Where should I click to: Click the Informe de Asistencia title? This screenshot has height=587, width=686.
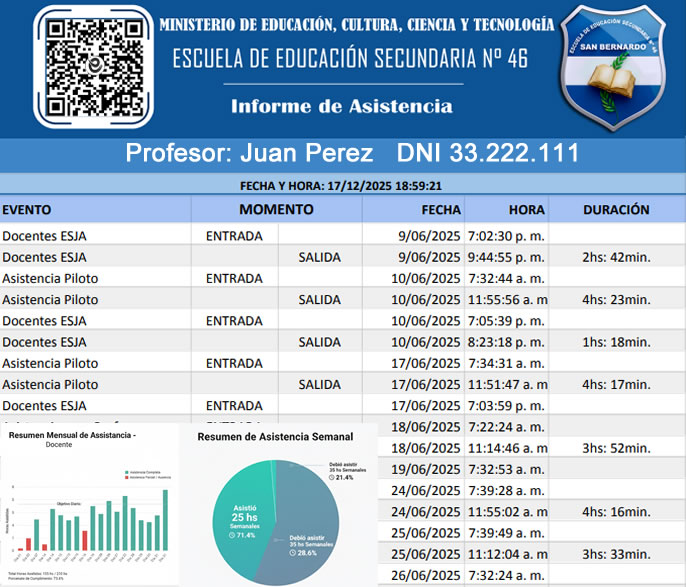[x=341, y=106]
